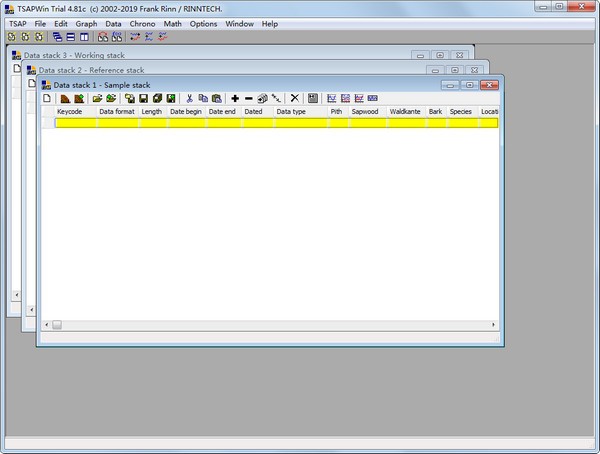Click the paste clipboard icon
This screenshot has height=454, width=600.
click(216, 99)
